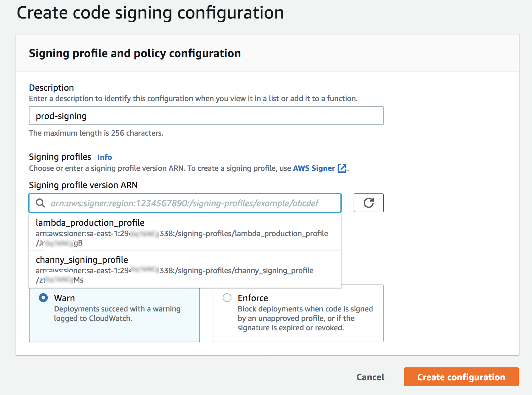The image size is (532, 395).
Task: Click the magnifier icon in ARN field
Action: click(40, 203)
